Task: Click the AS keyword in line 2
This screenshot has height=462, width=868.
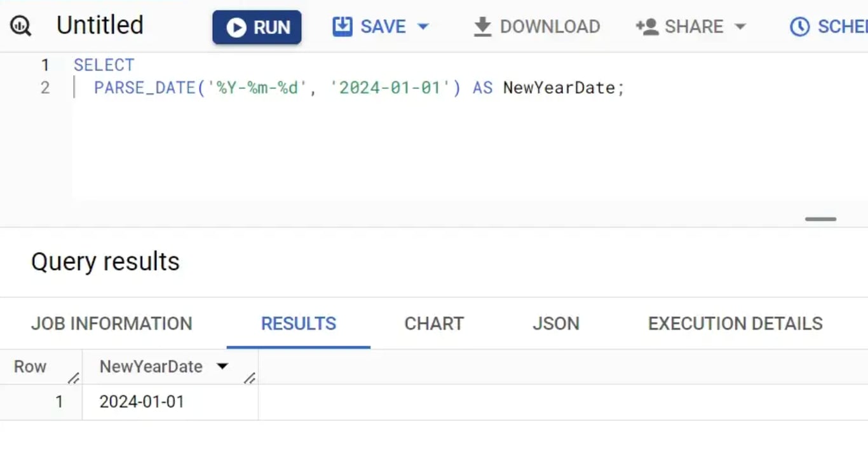Action: pyautogui.click(x=482, y=87)
